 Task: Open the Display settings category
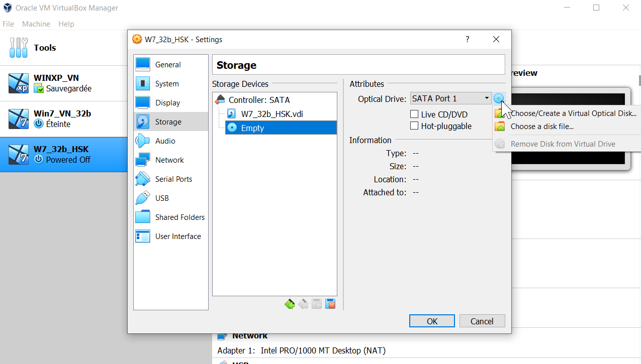click(x=170, y=103)
